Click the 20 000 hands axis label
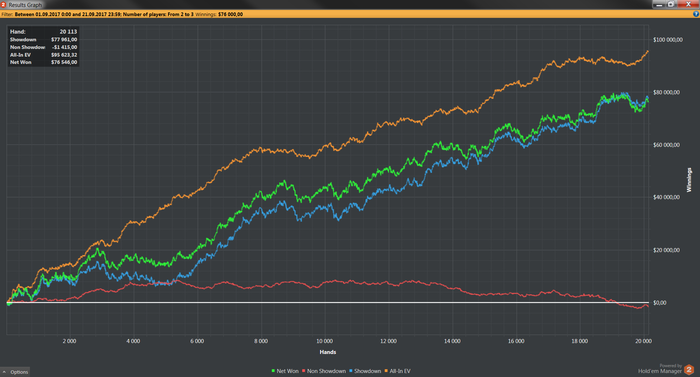 pyautogui.click(x=643, y=341)
